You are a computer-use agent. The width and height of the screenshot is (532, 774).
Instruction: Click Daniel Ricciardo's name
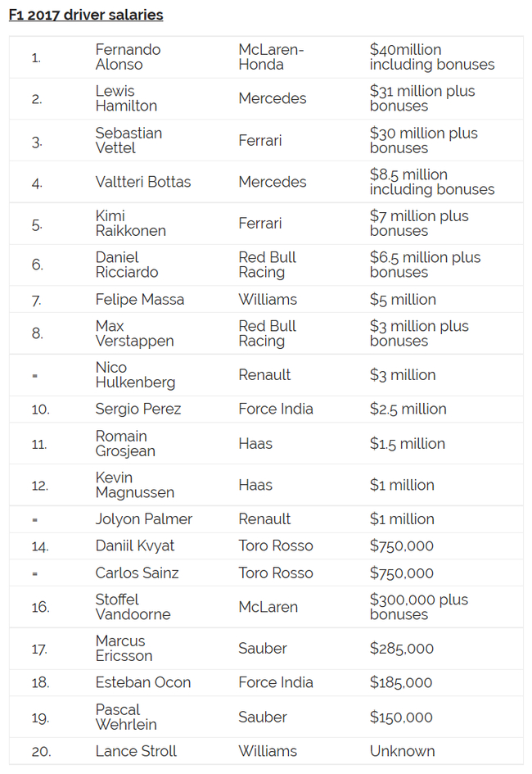click(127, 265)
